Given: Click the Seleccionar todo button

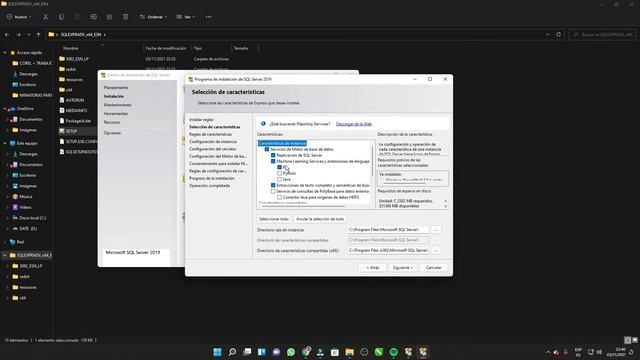Looking at the screenshot, I should coord(274,219).
